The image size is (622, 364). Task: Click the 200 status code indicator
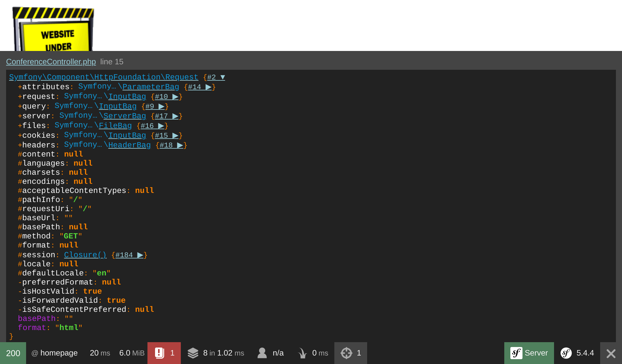[13, 353]
